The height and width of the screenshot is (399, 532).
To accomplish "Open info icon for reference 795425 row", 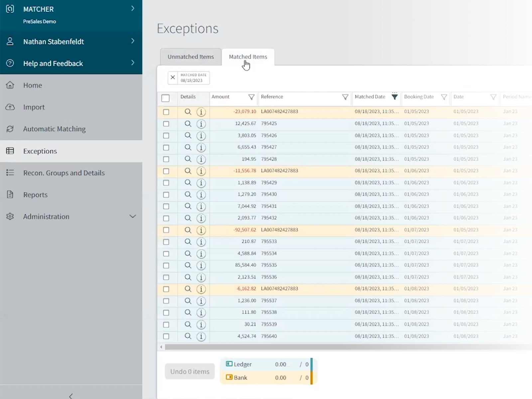I will click(201, 124).
